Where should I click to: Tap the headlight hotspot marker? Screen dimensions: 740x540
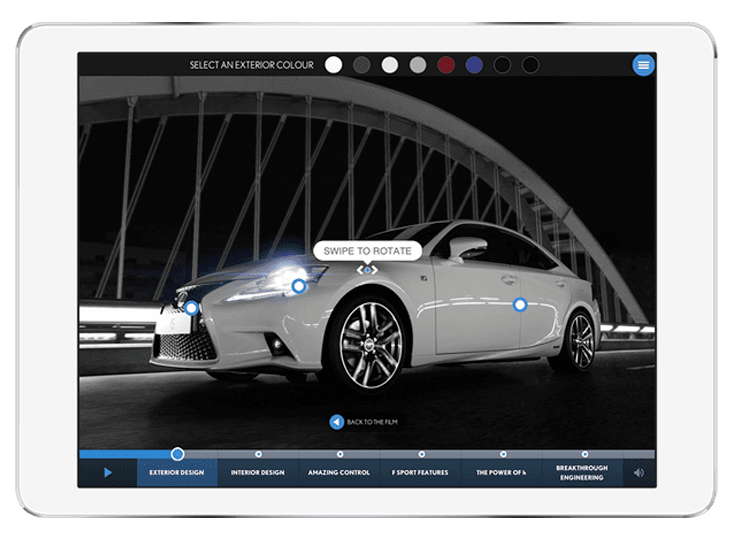299,286
